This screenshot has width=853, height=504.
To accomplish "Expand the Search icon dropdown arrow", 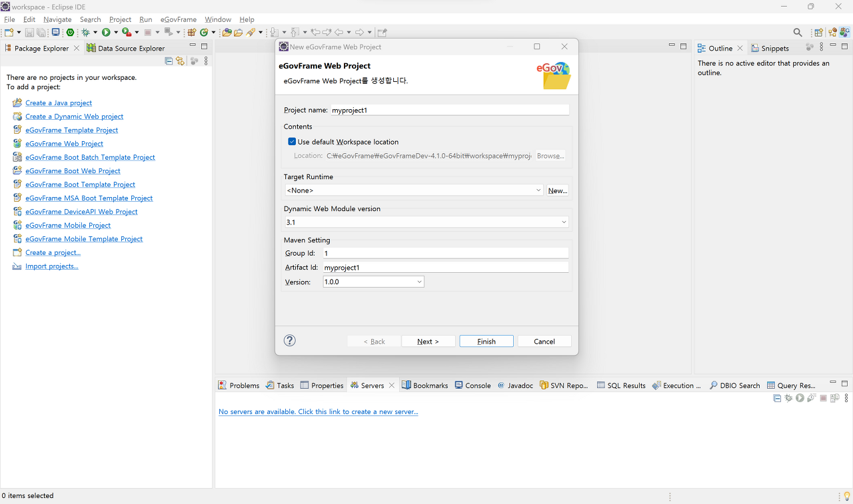I will [x=261, y=32].
